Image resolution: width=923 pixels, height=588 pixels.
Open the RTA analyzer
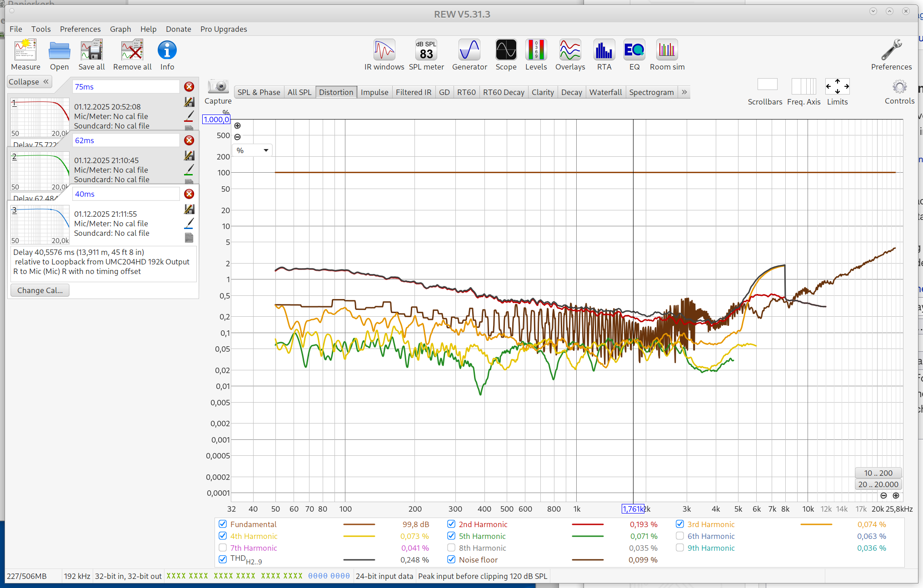tap(604, 50)
